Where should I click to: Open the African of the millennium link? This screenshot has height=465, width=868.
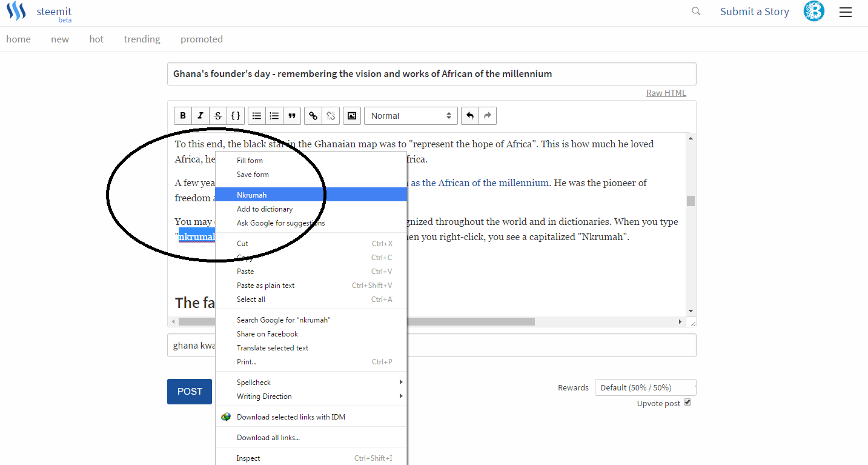pos(479,182)
